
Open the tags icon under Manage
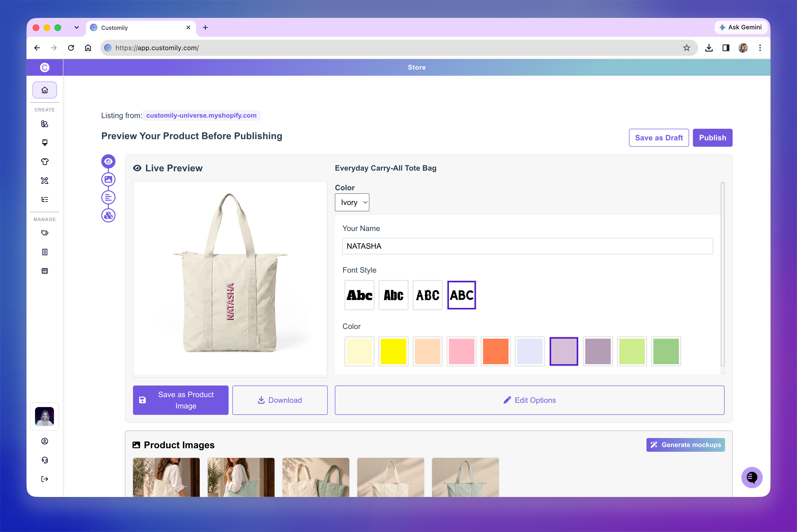coord(44,233)
